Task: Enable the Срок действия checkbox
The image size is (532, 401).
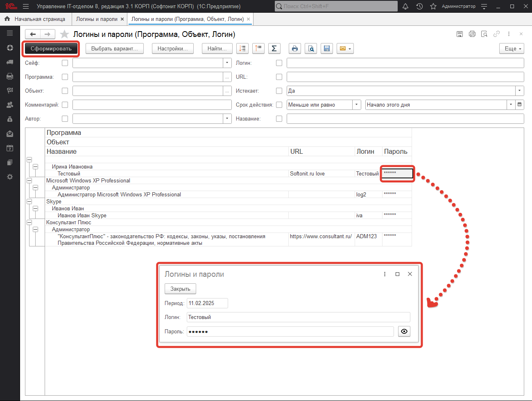Action: point(279,105)
